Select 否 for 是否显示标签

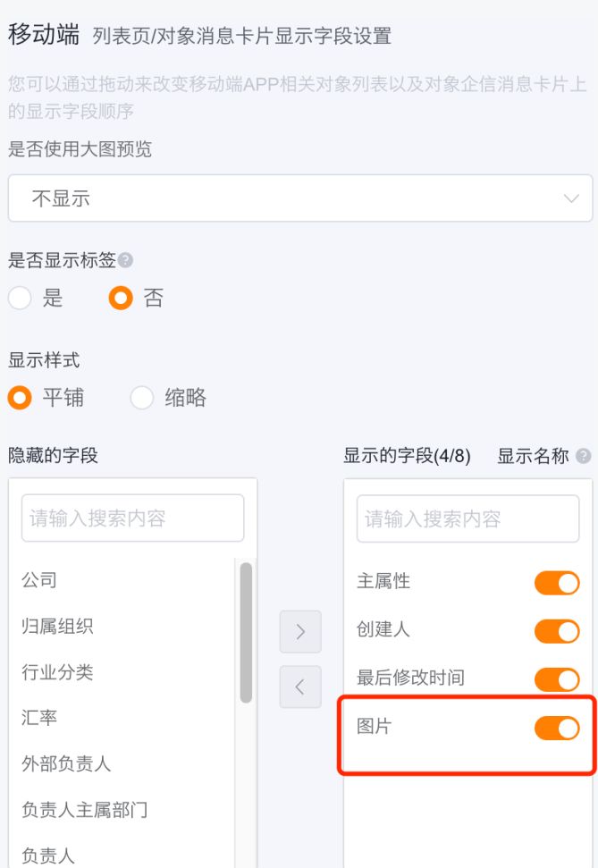click(x=121, y=299)
